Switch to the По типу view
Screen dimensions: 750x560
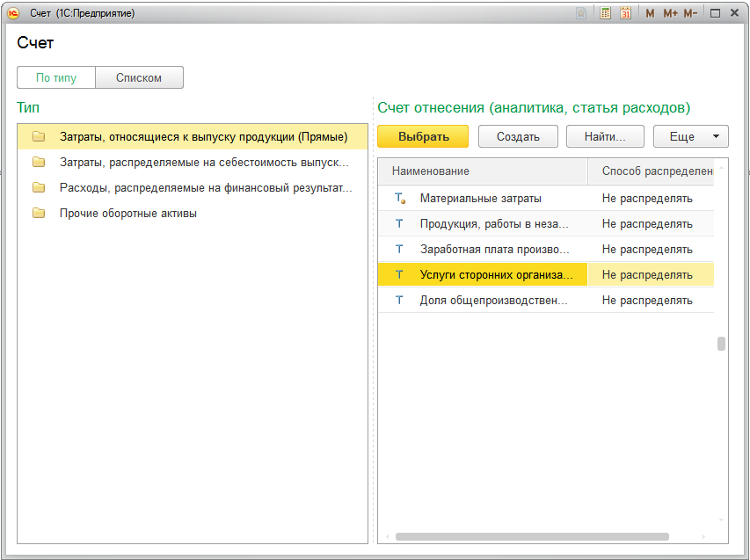56,77
